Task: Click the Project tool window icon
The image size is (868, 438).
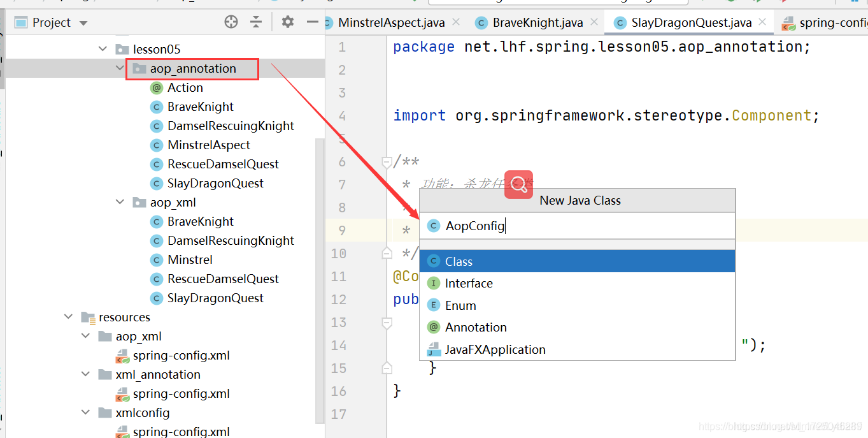Action: coord(21,23)
